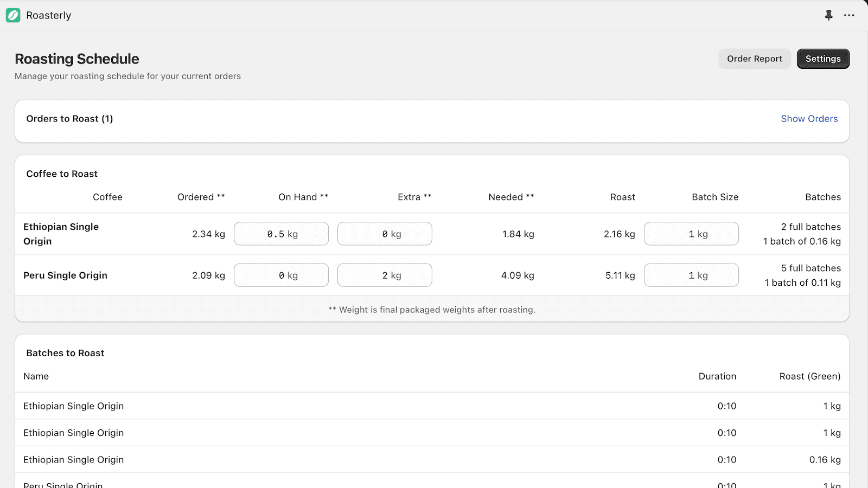Select the Extra field for Ethiopian Single Origin
The width and height of the screenshot is (868, 488).
[x=385, y=234]
